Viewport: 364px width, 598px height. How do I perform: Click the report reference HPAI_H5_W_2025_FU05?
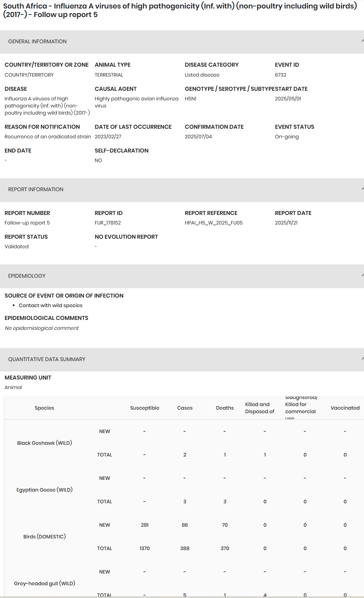(x=214, y=223)
